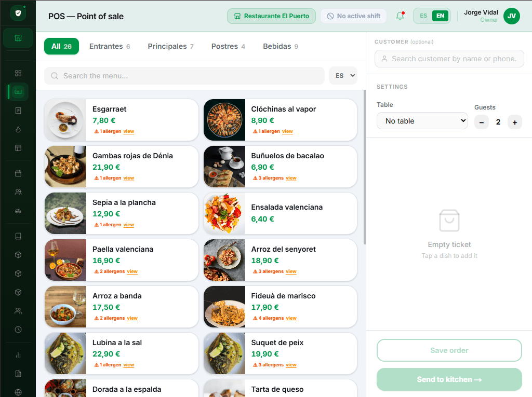Open the dashboard grid icon
The width and height of the screenshot is (532, 397).
[18, 73]
